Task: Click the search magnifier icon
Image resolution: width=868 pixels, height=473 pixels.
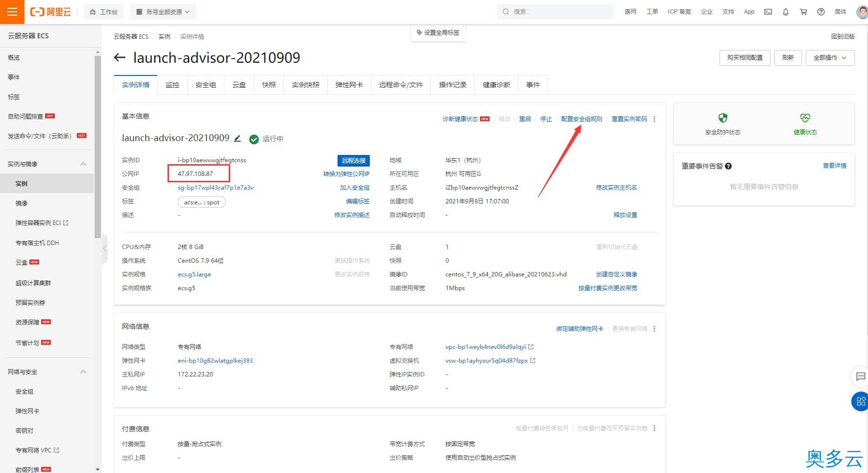Action: click(506, 12)
